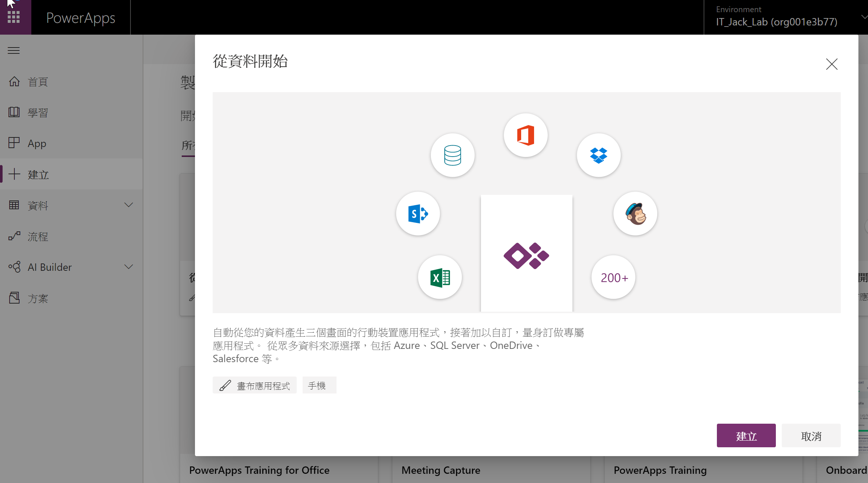Click the 畫布應用程式 canvas app tag

(x=255, y=385)
